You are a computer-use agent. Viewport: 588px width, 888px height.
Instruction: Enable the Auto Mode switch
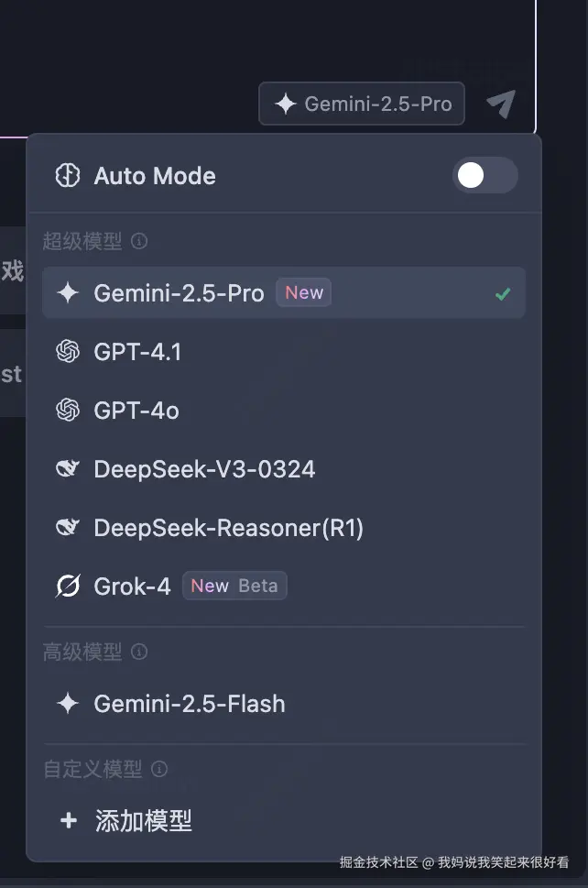coord(485,176)
